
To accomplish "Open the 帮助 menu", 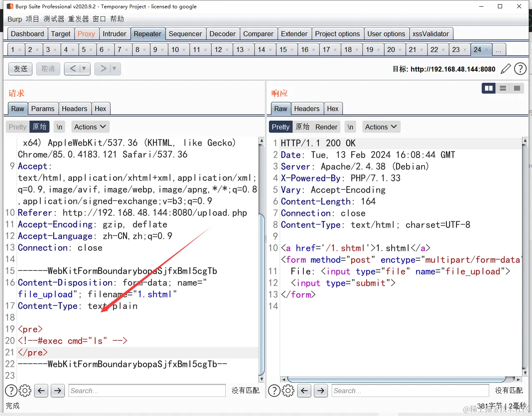I will pyautogui.click(x=117, y=19).
